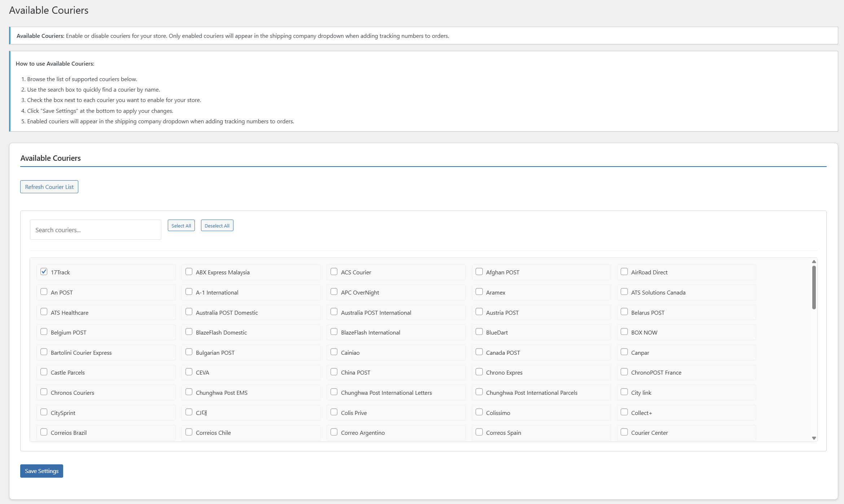Enable the BOX NOW courier
This screenshot has height=504, width=844.
pyautogui.click(x=624, y=332)
